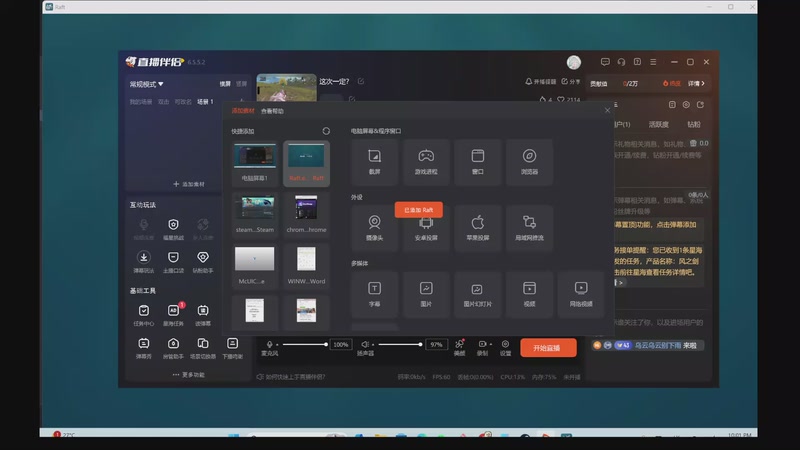Open the 读弹幕 tool
Image resolution: width=800 pixels, height=450 pixels.
pos(203,315)
